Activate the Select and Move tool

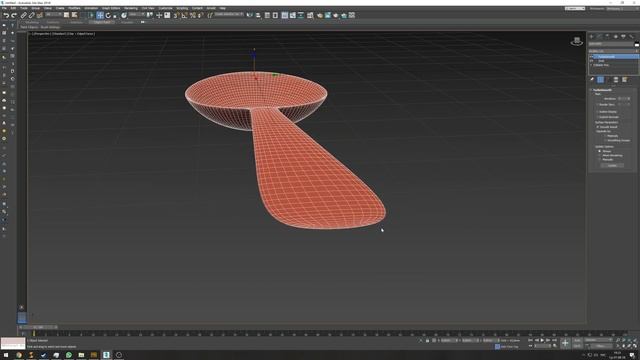point(100,15)
